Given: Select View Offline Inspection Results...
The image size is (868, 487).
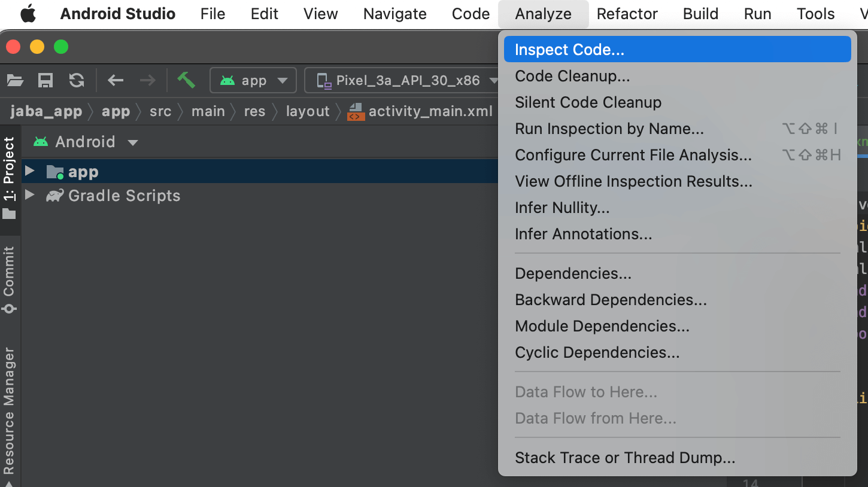Looking at the screenshot, I should coord(678,181).
